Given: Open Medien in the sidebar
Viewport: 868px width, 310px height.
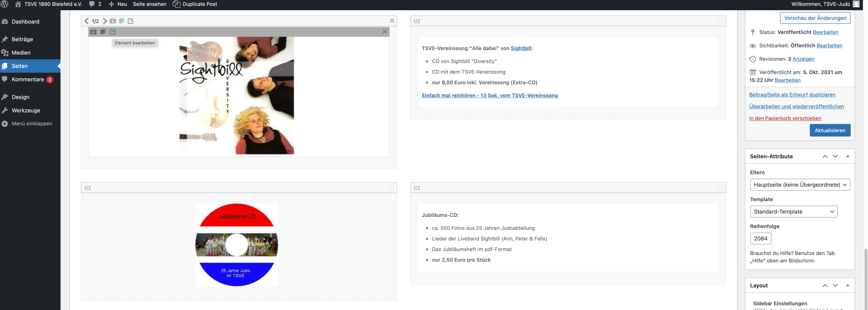Looking at the screenshot, I should pyautogui.click(x=21, y=53).
